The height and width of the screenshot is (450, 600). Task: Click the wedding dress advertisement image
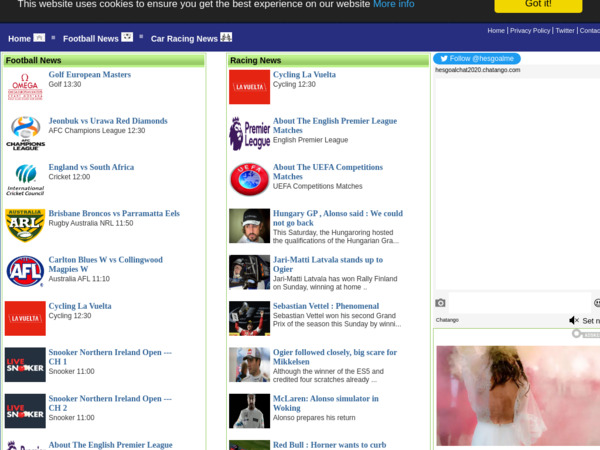tap(518, 396)
